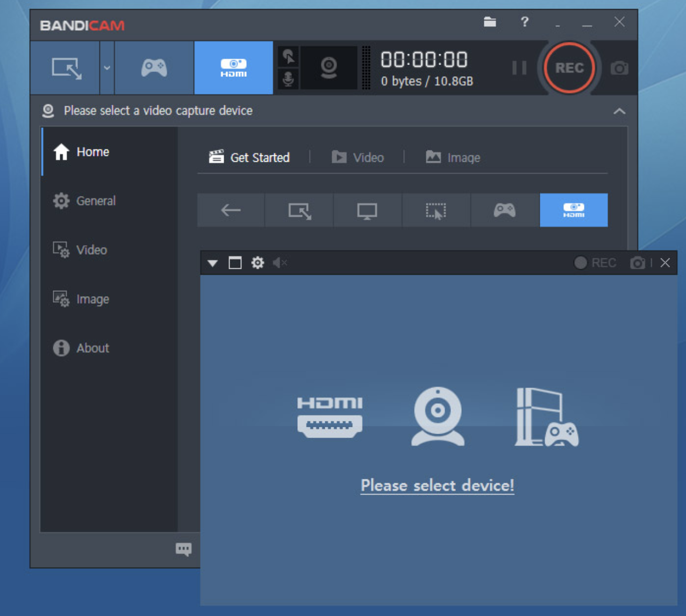686x616 pixels.
Task: Open device window dropdown triangle menu
Action: pos(213,263)
